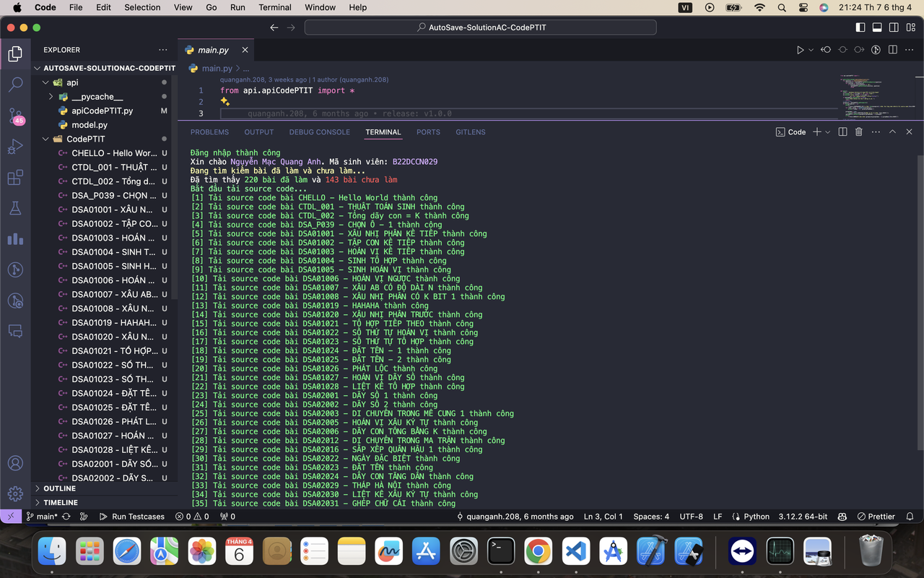924x578 pixels.
Task: Switch to PORTS panel tab
Action: click(428, 132)
